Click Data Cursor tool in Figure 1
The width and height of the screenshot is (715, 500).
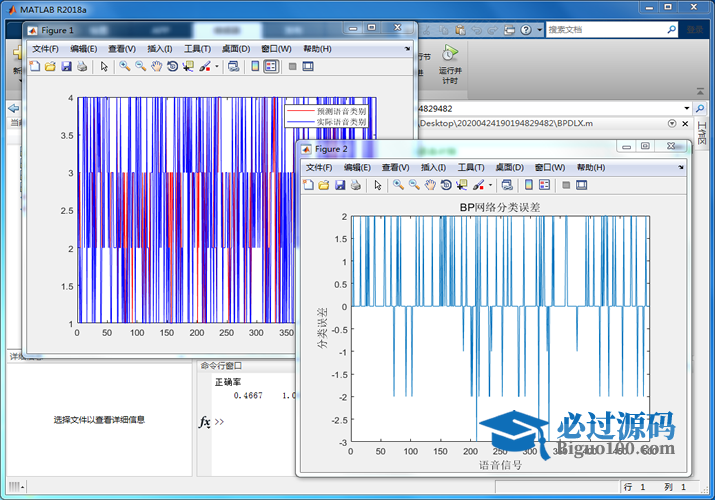tap(187, 67)
